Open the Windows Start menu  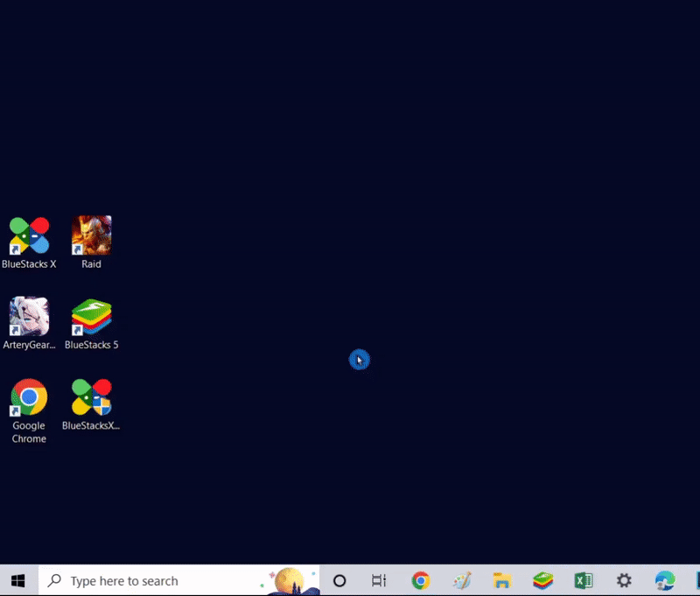(x=17, y=580)
